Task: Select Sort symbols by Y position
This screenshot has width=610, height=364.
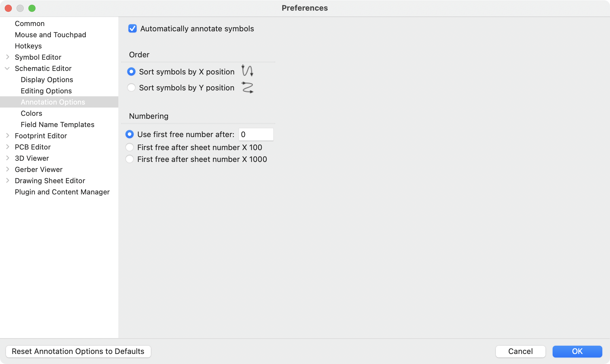Action: click(131, 88)
